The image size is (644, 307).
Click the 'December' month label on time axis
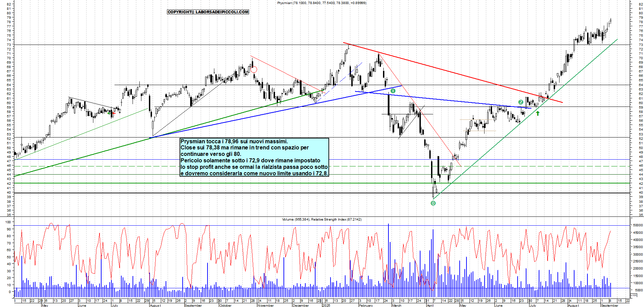[x=301, y=305]
